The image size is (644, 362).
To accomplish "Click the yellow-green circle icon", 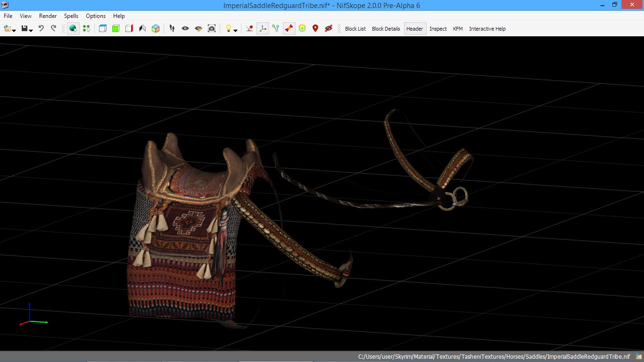I will click(x=302, y=29).
